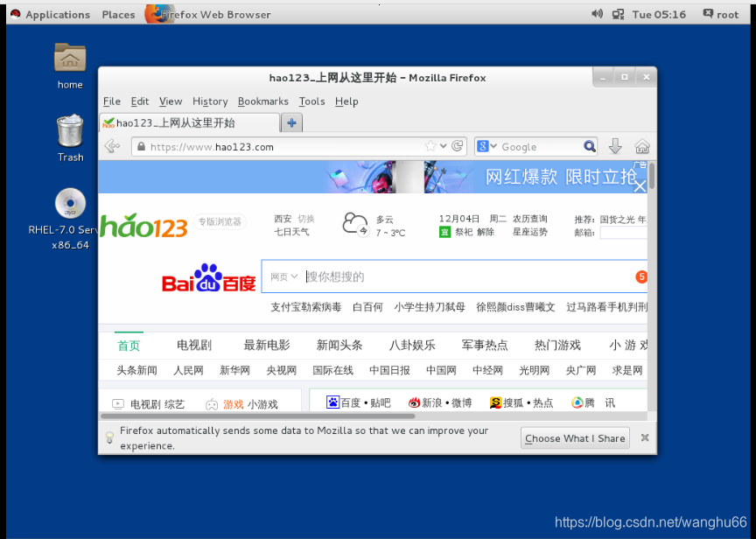The height and width of the screenshot is (539, 756).
Task: Select the 首页 navigation tab
Action: click(129, 346)
